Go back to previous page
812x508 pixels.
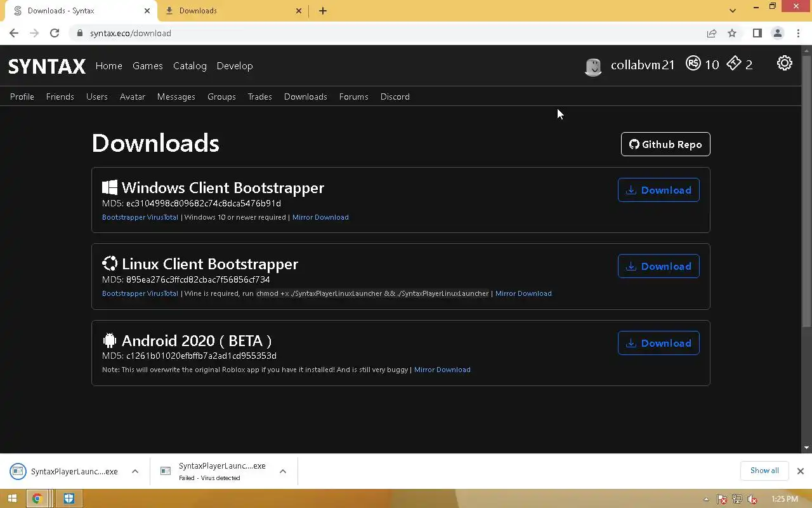click(x=14, y=33)
